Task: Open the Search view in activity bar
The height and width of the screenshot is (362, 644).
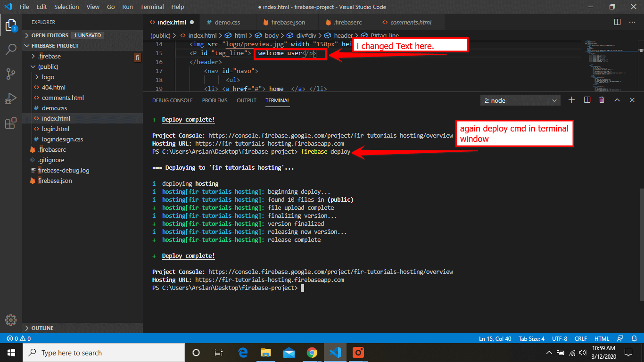Action: pyautogui.click(x=11, y=49)
